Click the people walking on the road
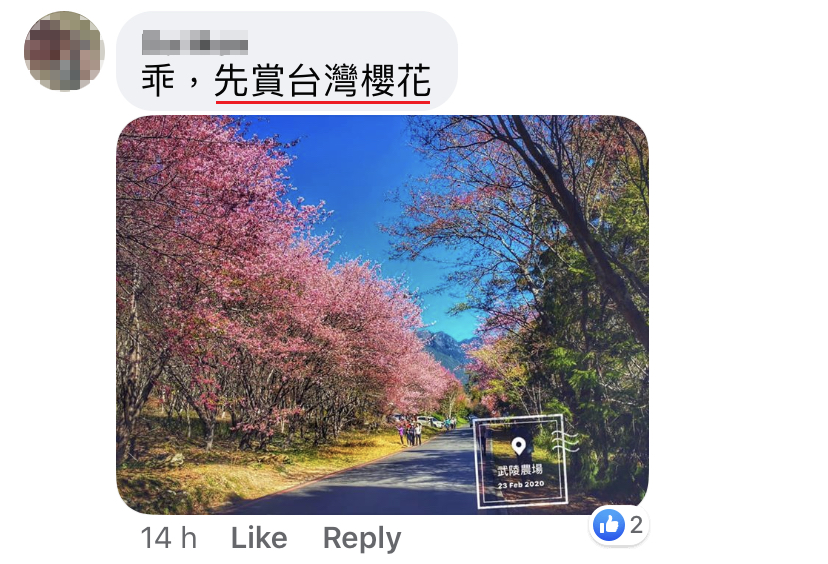 [x=409, y=433]
